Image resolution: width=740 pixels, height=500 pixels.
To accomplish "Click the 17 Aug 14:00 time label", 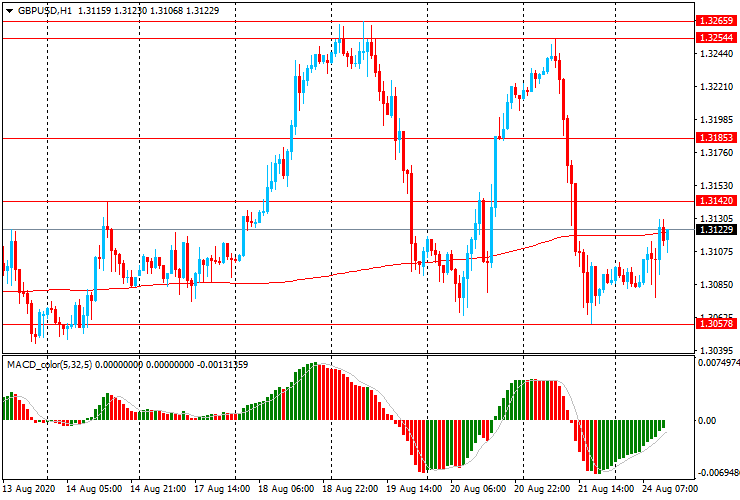I will click(222, 488).
